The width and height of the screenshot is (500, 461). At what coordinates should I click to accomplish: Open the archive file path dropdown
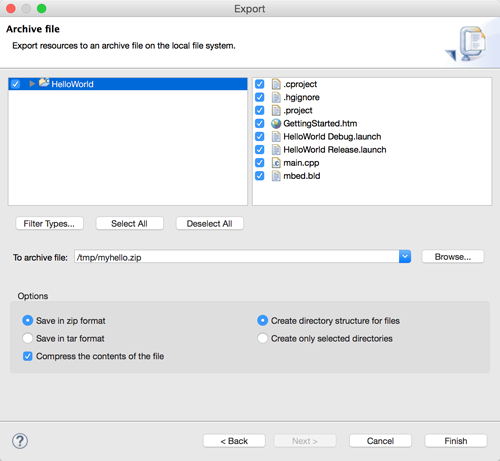tap(405, 257)
